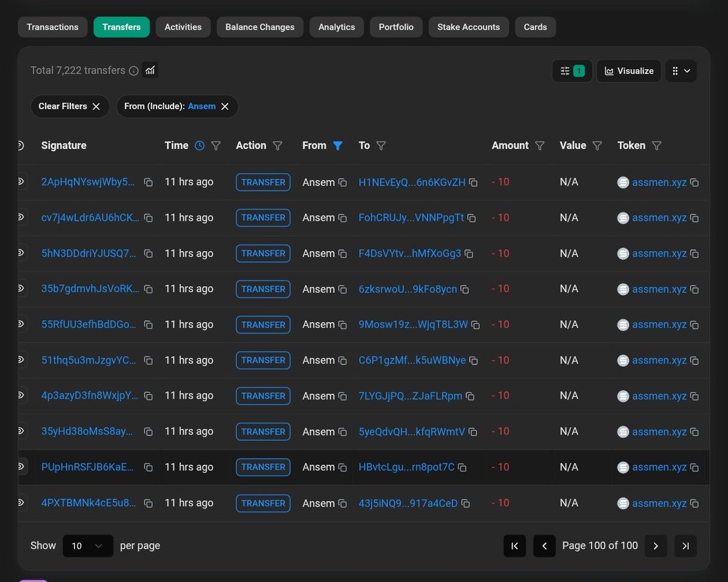This screenshot has height=582, width=728.
Task: Toggle eye icon for row 2ApHqNYswjWby5
Action: 22,181
